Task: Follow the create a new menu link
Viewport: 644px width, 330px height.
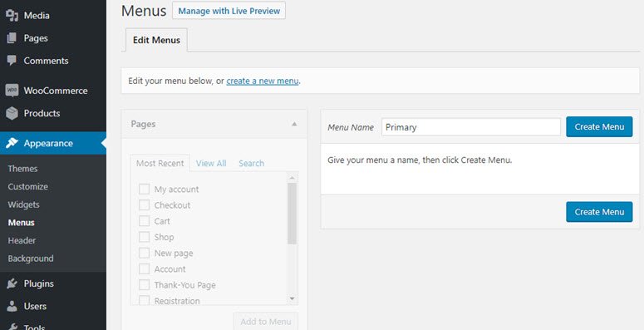Action: coord(263,81)
